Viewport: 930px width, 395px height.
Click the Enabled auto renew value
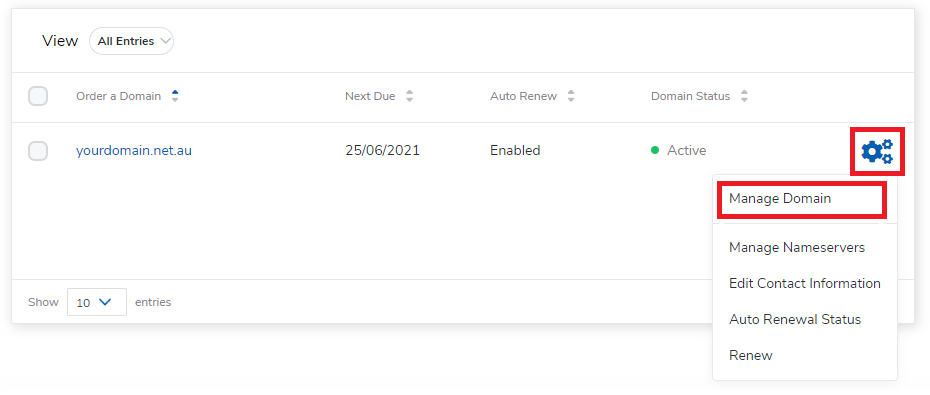[515, 151]
